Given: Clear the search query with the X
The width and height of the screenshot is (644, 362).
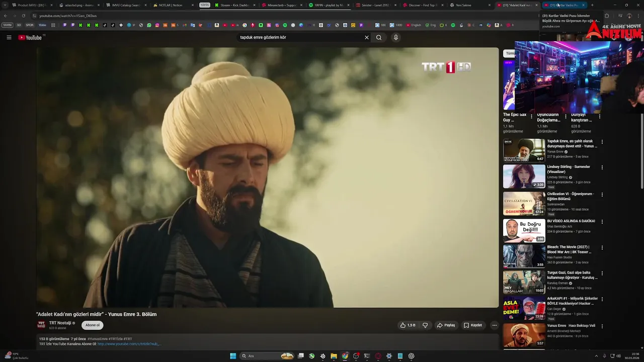Looking at the screenshot, I should click(366, 37).
